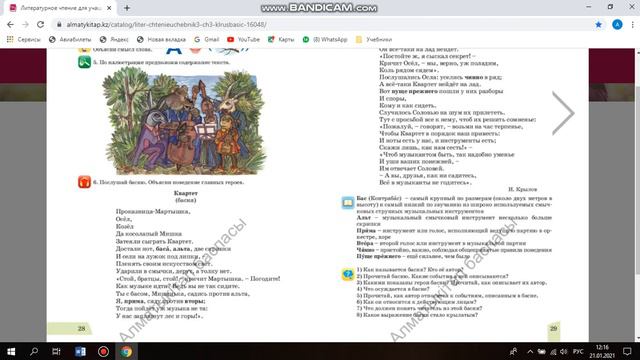This screenshot has height=360, width=640.
Task: Open the notification action center
Action: pos(627,351)
